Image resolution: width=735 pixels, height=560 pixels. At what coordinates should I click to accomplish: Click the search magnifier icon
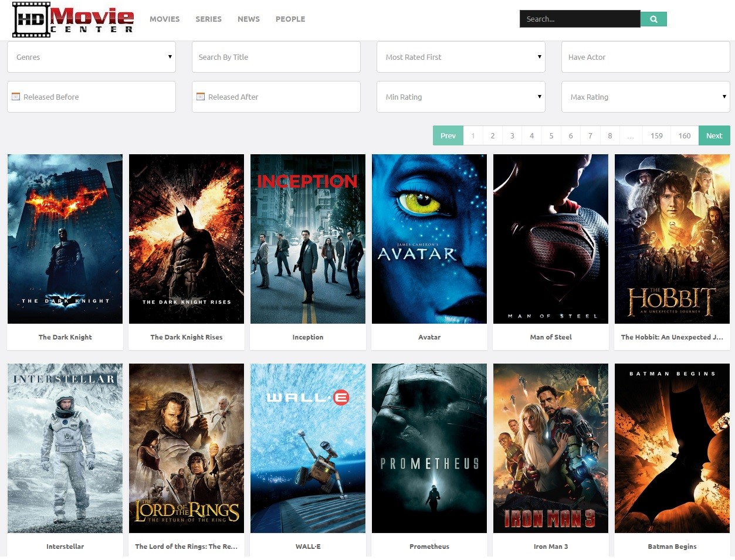pyautogui.click(x=653, y=18)
